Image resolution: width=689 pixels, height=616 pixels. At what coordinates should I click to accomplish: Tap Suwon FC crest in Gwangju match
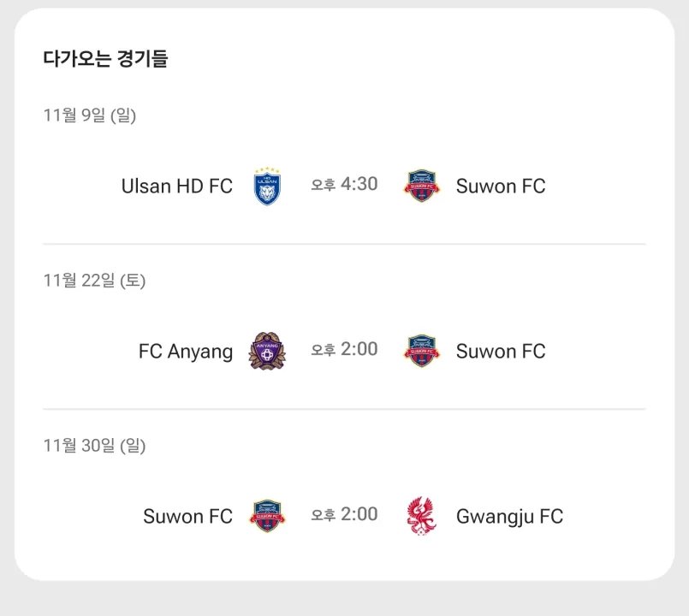pyautogui.click(x=268, y=517)
